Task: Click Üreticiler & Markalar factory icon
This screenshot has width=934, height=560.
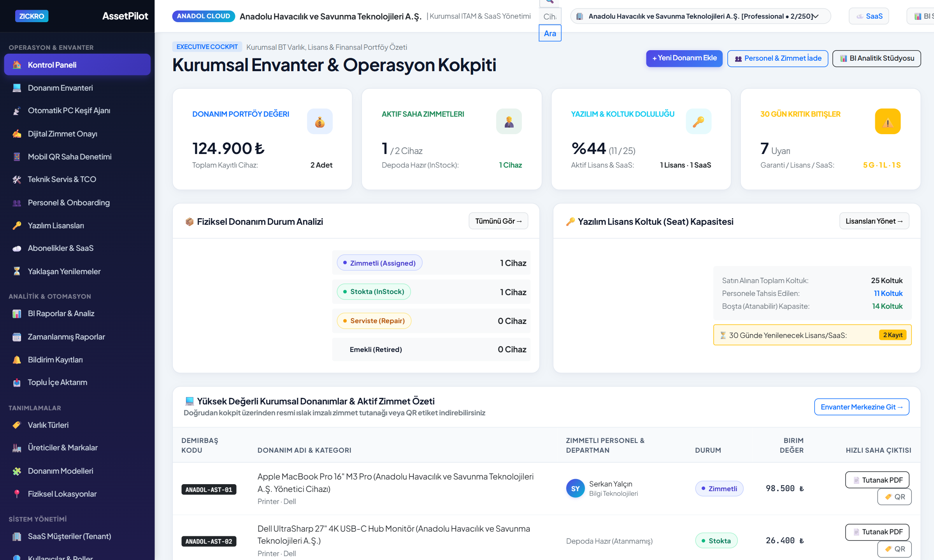Action: [x=17, y=448]
